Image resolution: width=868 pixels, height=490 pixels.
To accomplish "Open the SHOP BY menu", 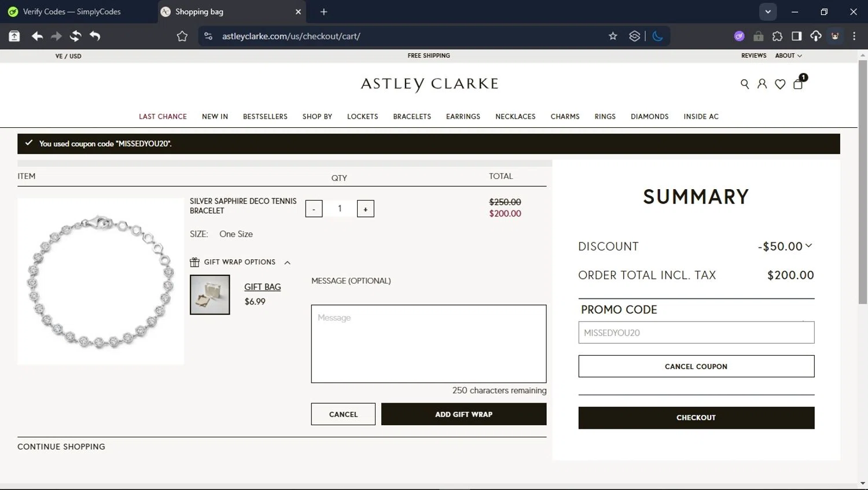I will pyautogui.click(x=317, y=116).
